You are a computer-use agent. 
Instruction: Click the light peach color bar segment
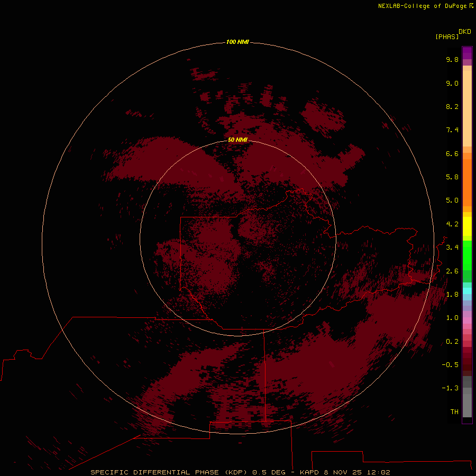point(467,108)
